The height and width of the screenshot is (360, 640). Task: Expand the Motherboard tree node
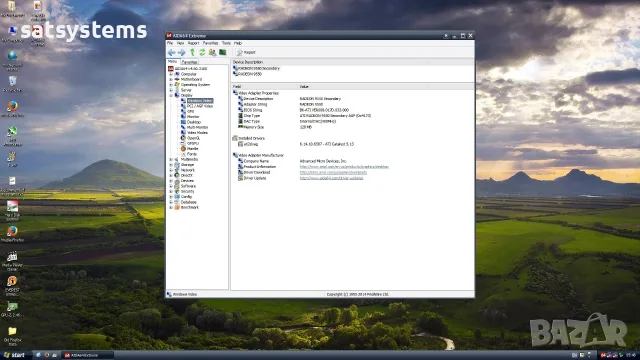171,80
